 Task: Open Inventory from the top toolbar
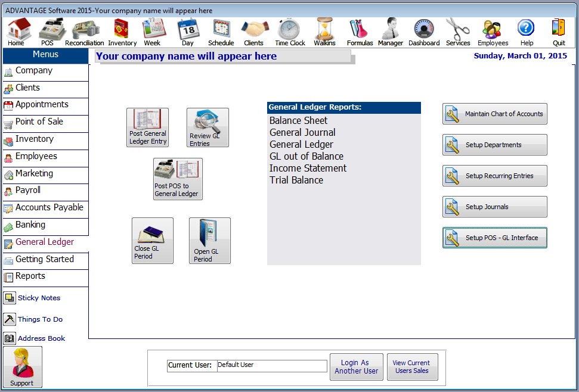coord(122,32)
